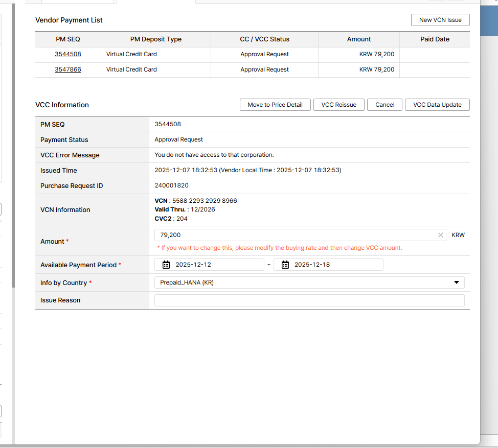
Task: Expand the Info by Country dropdown arrow
Action: coord(457,282)
